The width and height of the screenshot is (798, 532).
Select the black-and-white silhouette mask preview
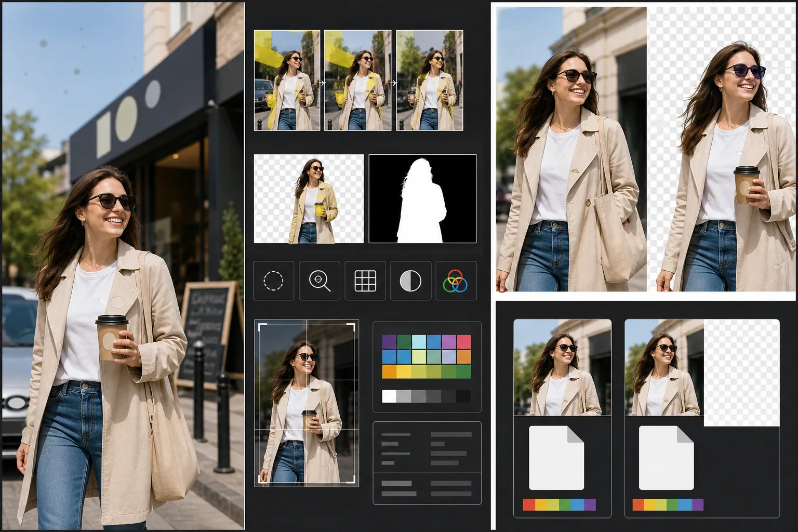point(422,198)
